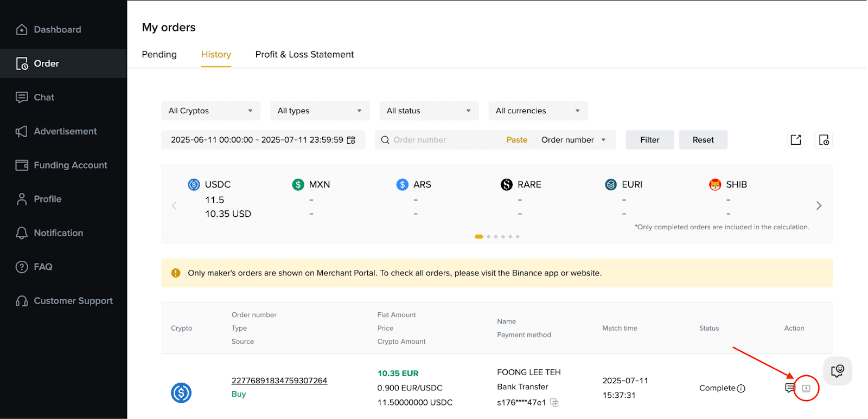Expand the All Cryptos dropdown
The height and width of the screenshot is (419, 868).
(210, 111)
